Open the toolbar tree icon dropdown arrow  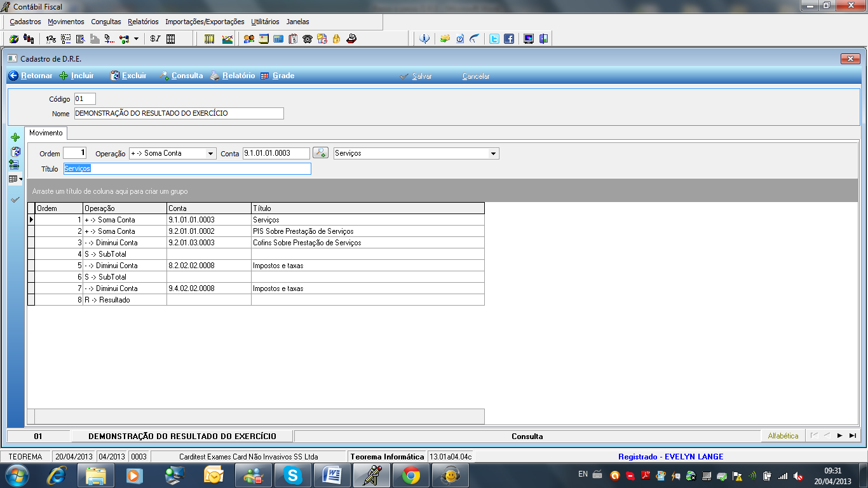(x=136, y=39)
